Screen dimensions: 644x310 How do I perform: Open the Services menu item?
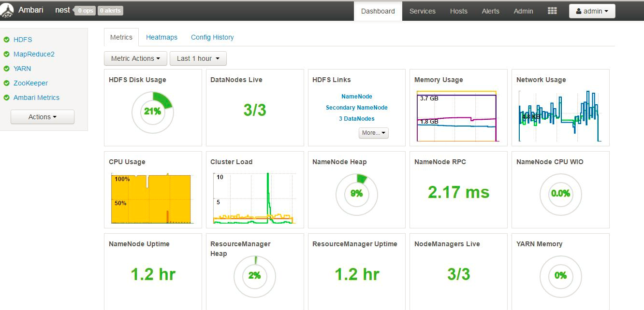pyautogui.click(x=423, y=11)
